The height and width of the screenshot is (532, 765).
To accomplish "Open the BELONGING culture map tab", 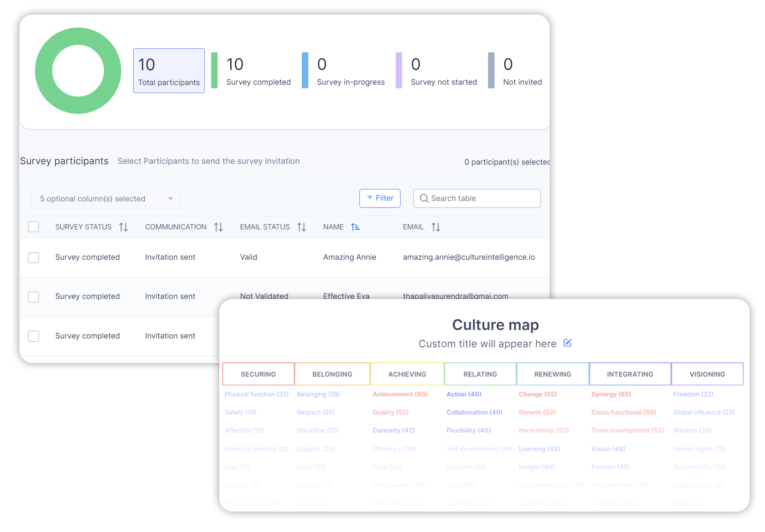I will 332,374.
